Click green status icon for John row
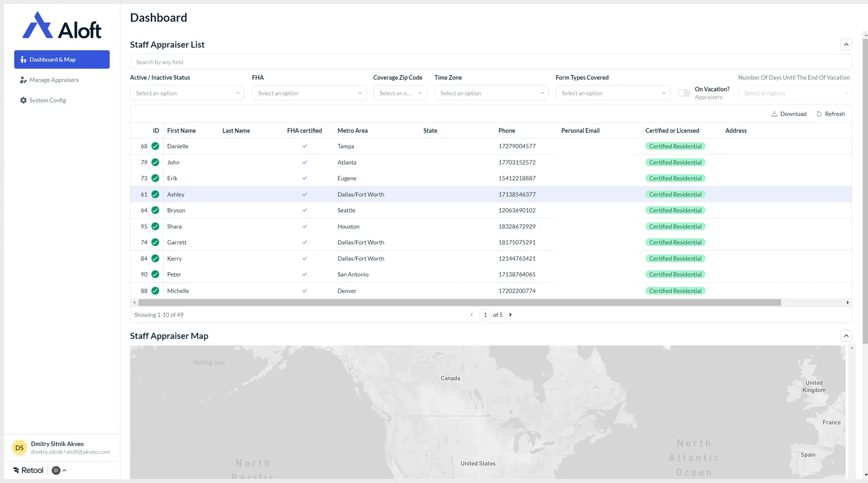The height and width of the screenshot is (483, 868). [x=155, y=162]
